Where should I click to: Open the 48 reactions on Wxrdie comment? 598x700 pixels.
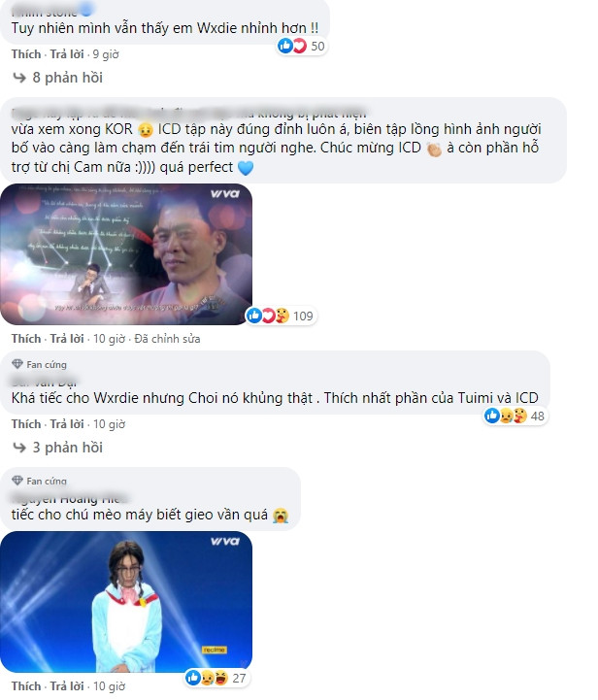pos(515,416)
